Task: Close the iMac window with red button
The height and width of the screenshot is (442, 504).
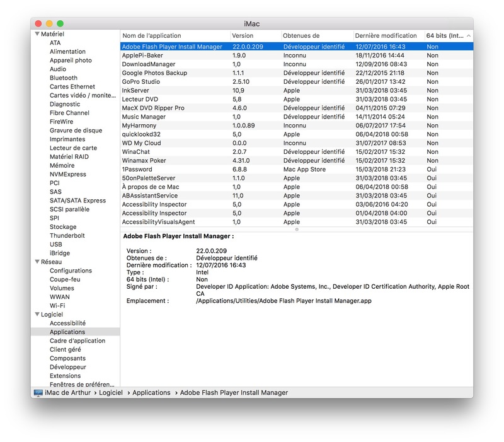Action: (x=38, y=23)
